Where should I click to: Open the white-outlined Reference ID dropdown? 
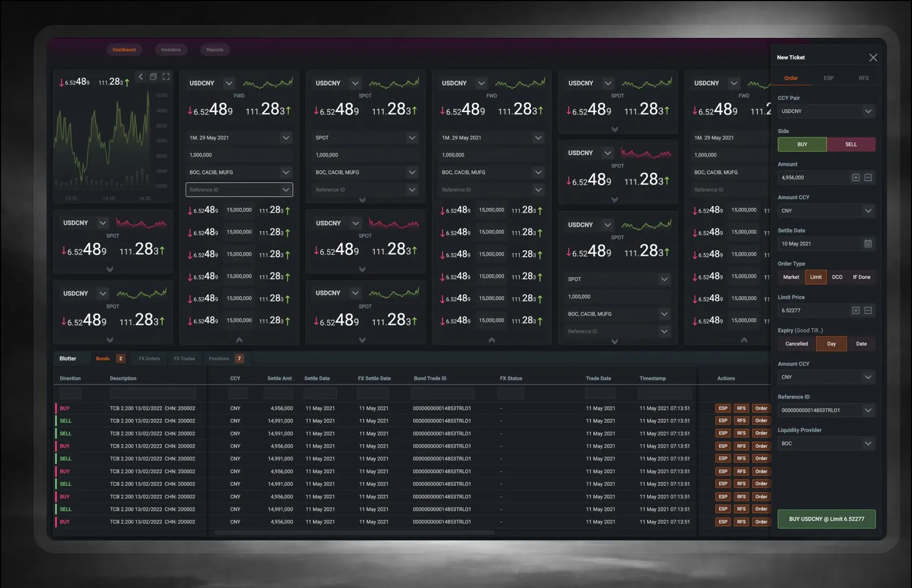[x=239, y=189]
